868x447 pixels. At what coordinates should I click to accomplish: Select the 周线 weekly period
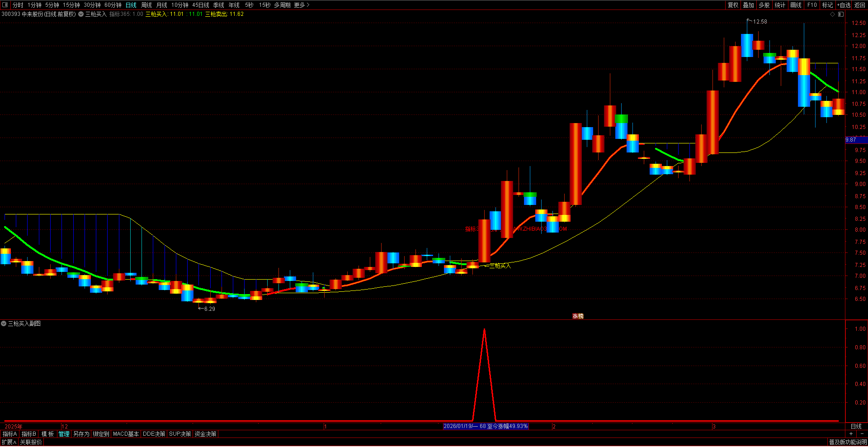pos(146,5)
